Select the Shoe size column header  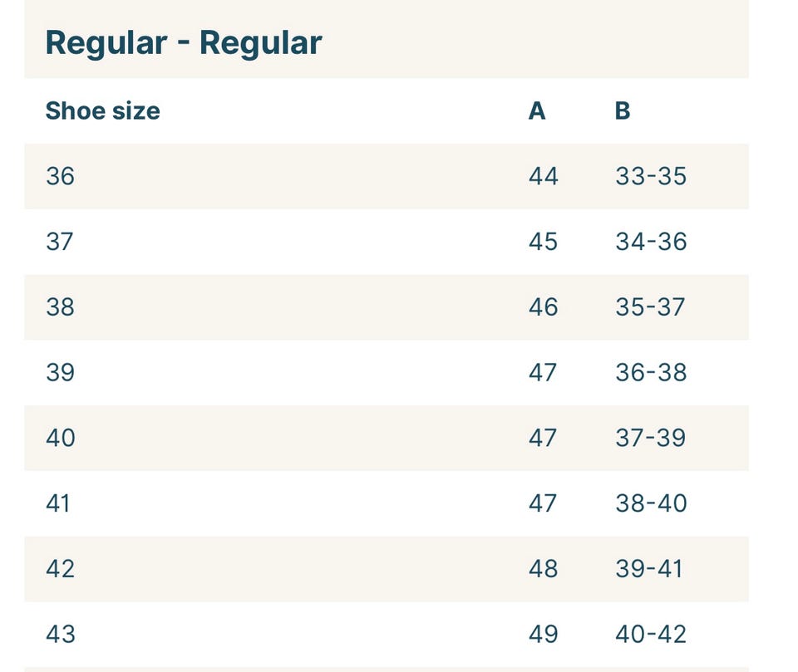click(x=103, y=111)
